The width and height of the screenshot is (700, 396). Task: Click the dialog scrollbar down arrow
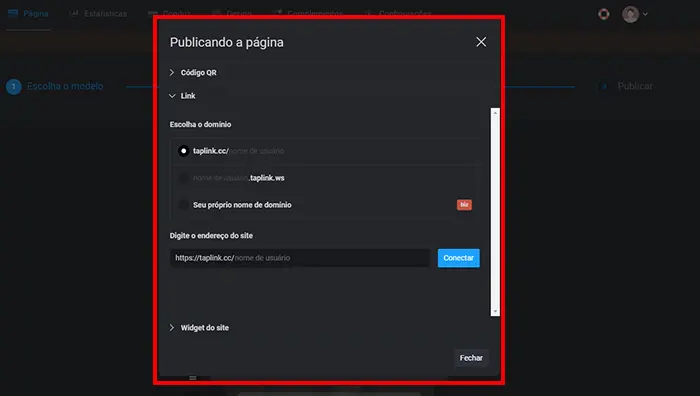[495, 311]
